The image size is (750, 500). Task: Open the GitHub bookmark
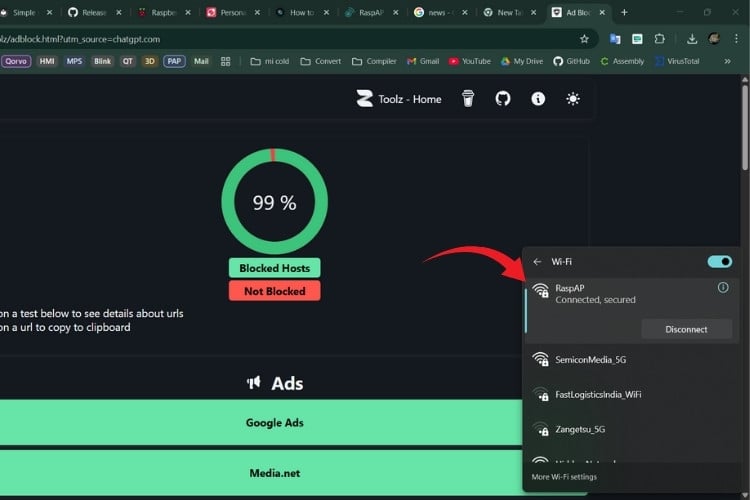(572, 61)
